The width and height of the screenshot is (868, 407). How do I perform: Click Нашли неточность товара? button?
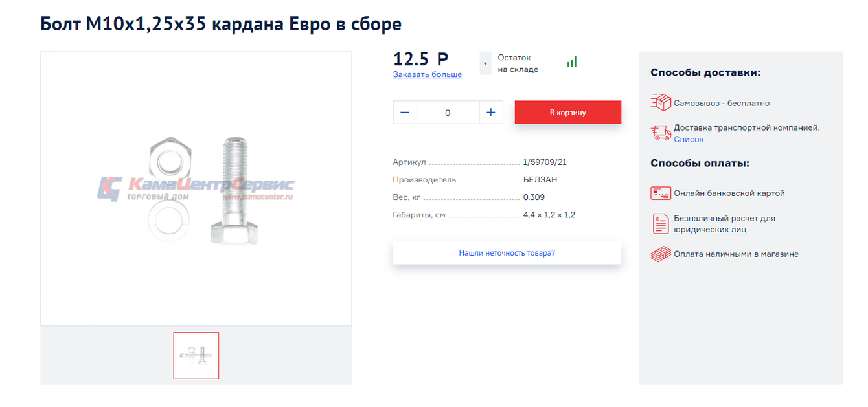507,253
